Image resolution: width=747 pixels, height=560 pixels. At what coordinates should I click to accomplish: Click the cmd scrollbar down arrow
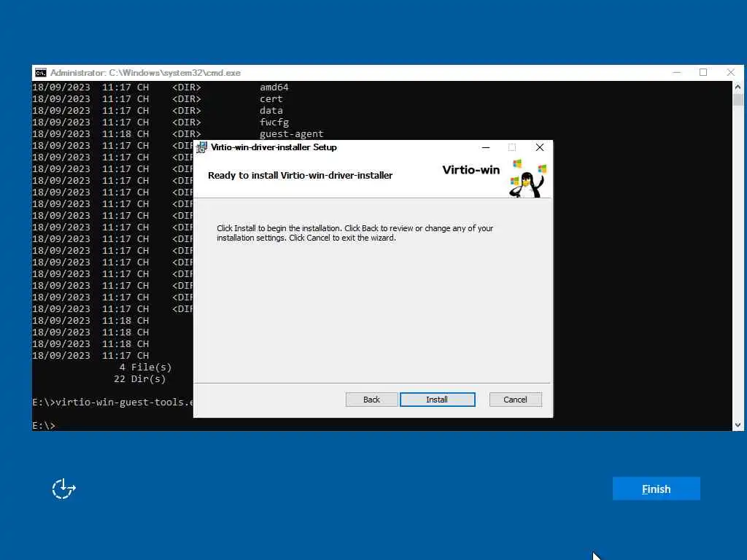coord(738,425)
